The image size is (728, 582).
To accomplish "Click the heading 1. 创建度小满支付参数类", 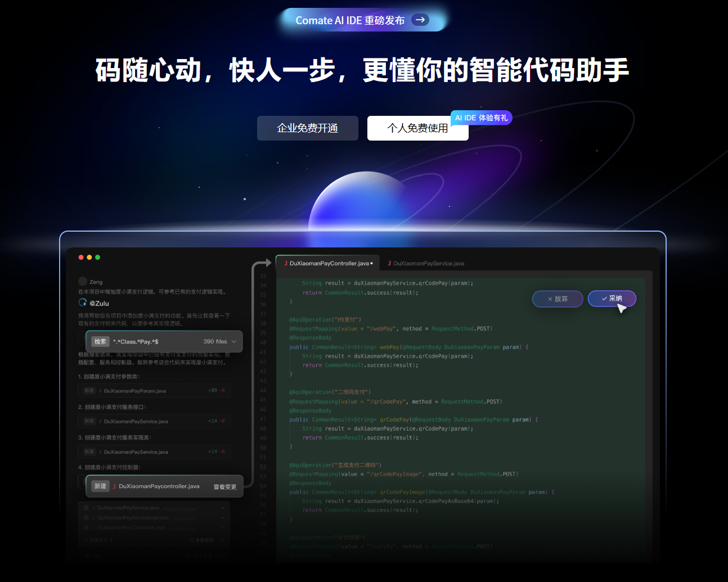I will (x=109, y=377).
